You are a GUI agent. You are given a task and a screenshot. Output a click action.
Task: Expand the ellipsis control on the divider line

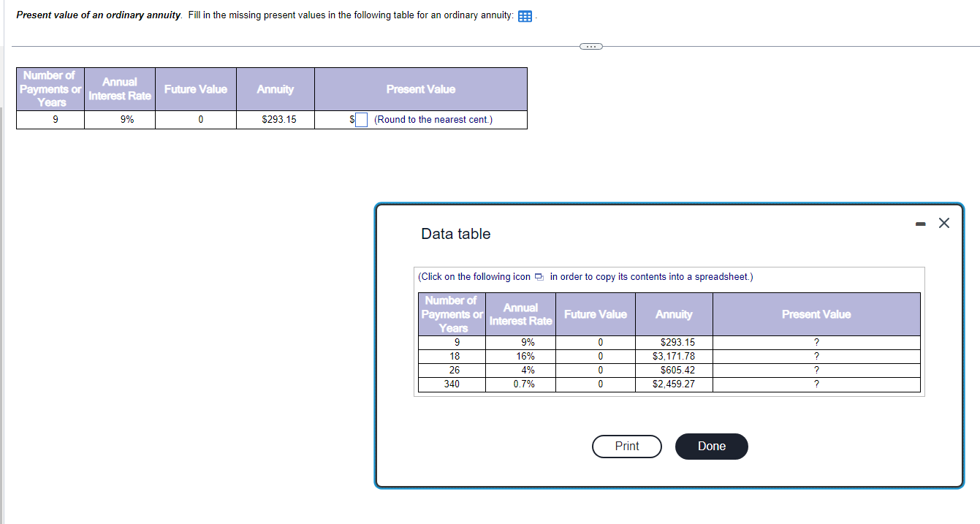(590, 46)
